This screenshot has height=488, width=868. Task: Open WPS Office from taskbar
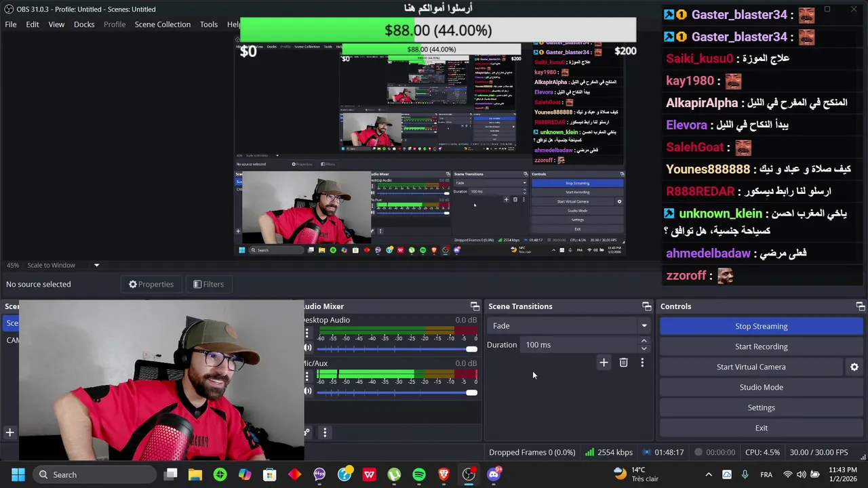(369, 474)
